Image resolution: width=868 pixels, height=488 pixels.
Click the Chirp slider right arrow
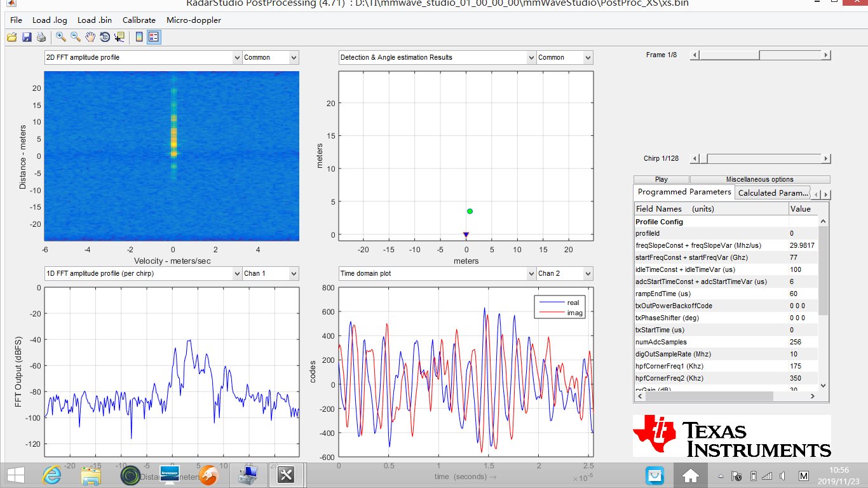pos(825,158)
